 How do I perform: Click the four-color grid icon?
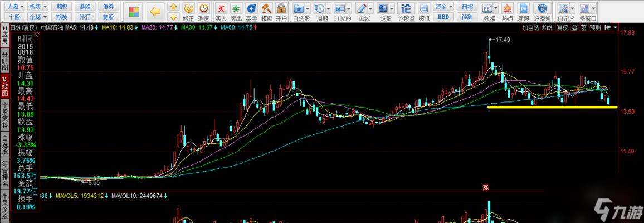pyautogui.click(x=134, y=12)
